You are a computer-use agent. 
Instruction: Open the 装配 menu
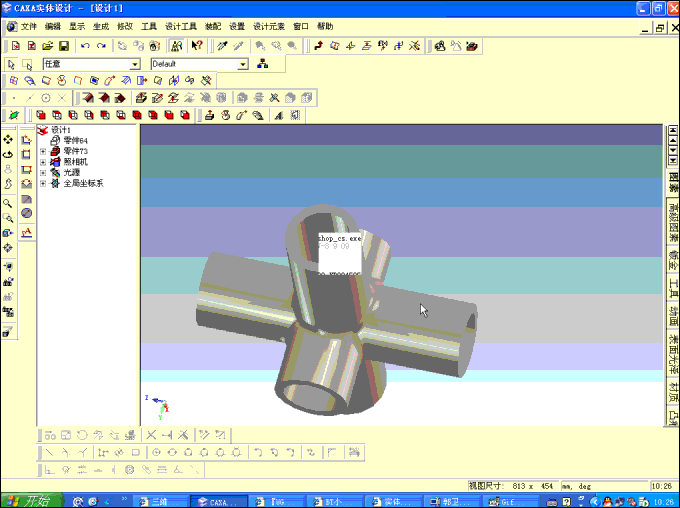point(213,26)
